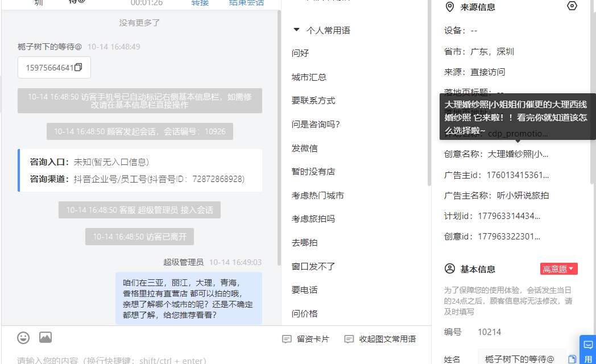Select quick phrase 去哪拍

(x=304, y=243)
